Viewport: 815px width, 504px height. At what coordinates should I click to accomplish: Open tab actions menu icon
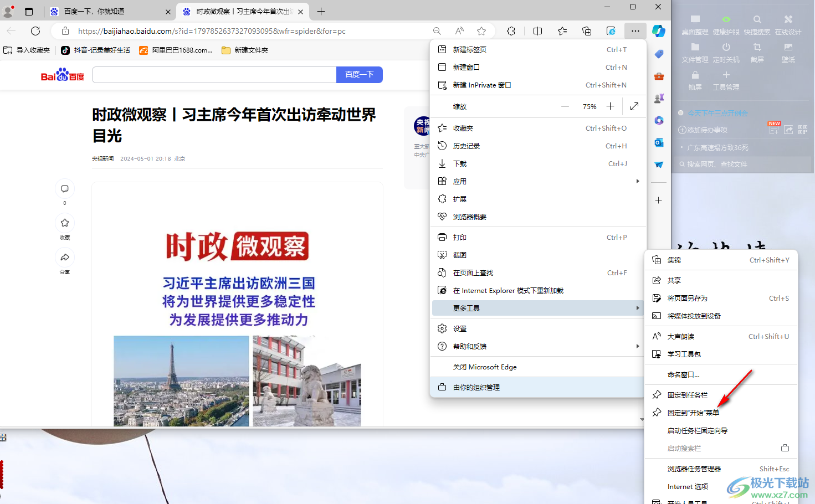point(29,11)
